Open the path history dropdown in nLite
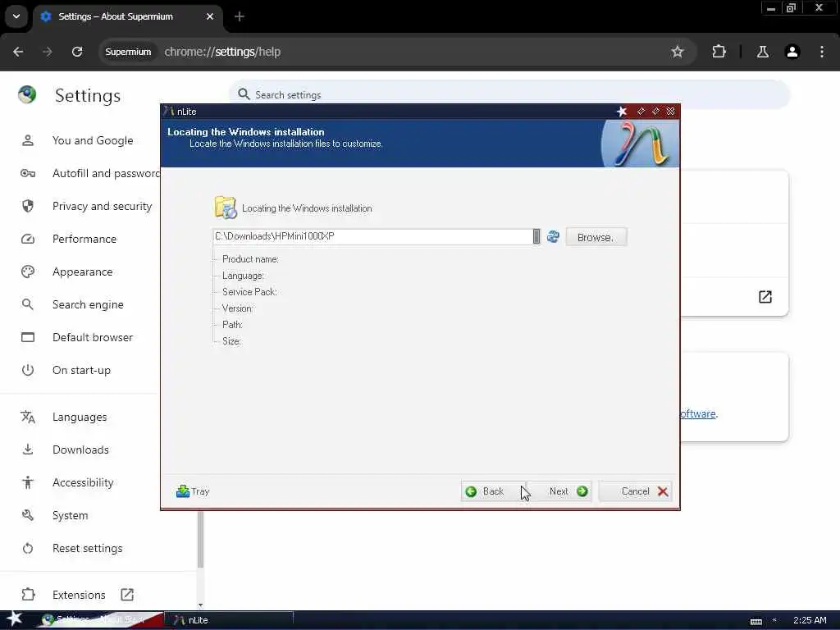This screenshot has height=630, width=840. (536, 236)
